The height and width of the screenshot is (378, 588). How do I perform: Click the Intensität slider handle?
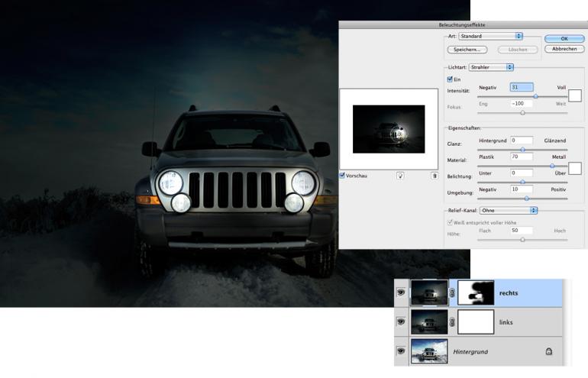(535, 96)
